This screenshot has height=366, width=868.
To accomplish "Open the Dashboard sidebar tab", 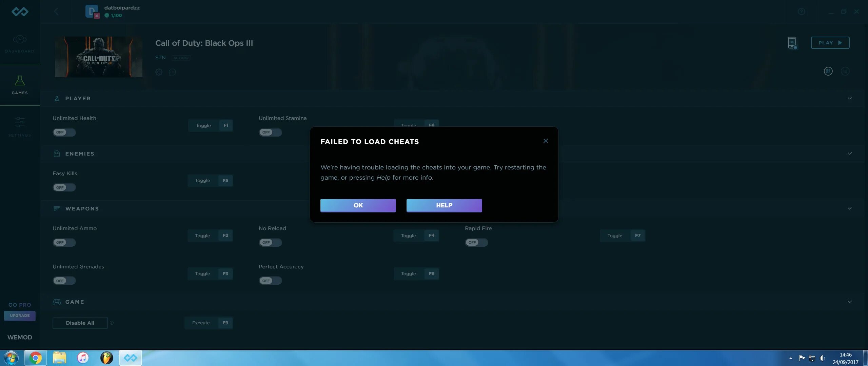I will pyautogui.click(x=20, y=44).
